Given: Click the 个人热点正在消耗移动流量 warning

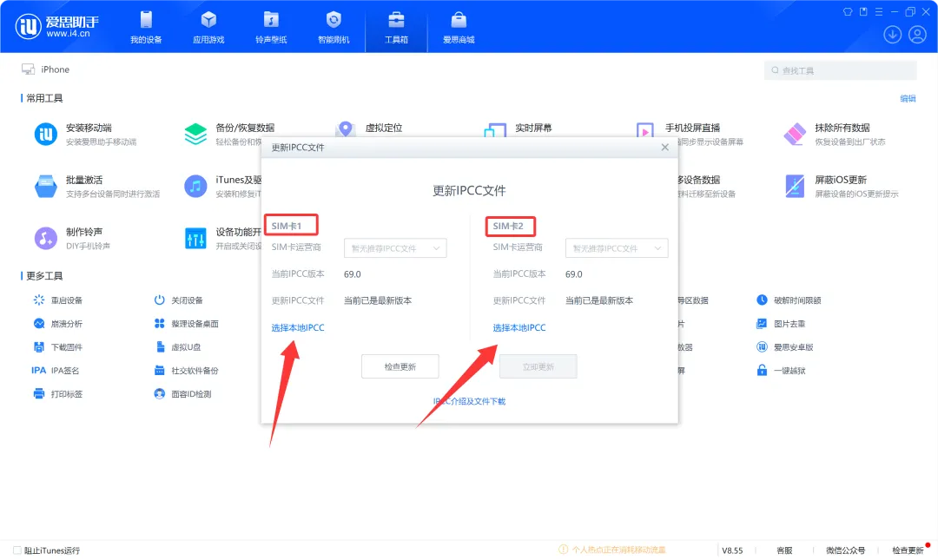Looking at the screenshot, I should point(612,550).
